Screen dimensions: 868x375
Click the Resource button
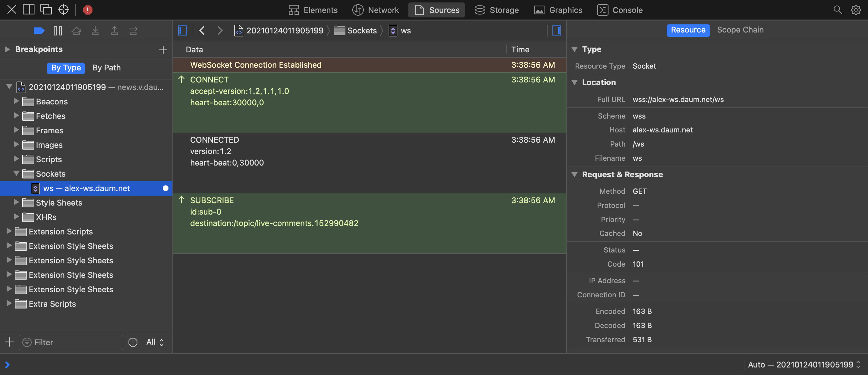(x=688, y=30)
